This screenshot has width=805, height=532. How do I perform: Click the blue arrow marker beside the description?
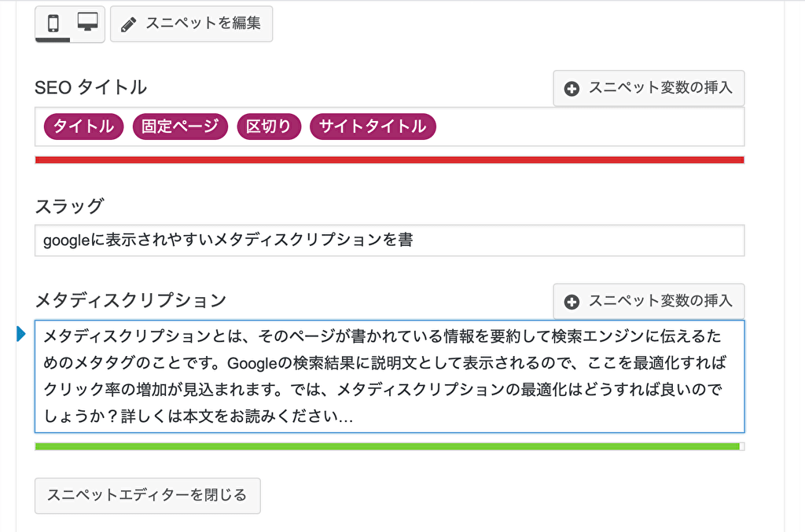pos(19,334)
